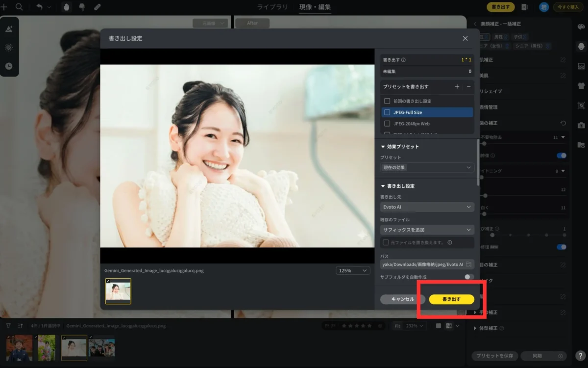Viewport: 588px width, 368px height.
Task: Select the image thumbnail in export dialog
Action: 118,291
